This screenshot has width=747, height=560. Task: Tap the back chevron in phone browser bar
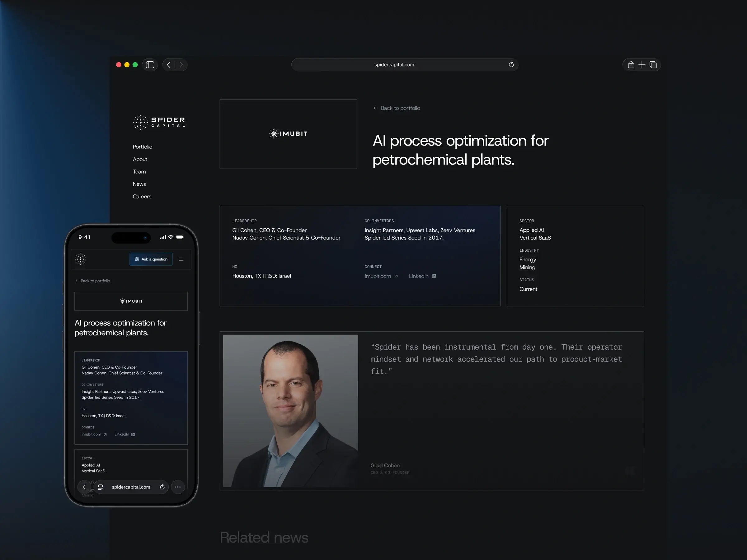click(x=84, y=487)
